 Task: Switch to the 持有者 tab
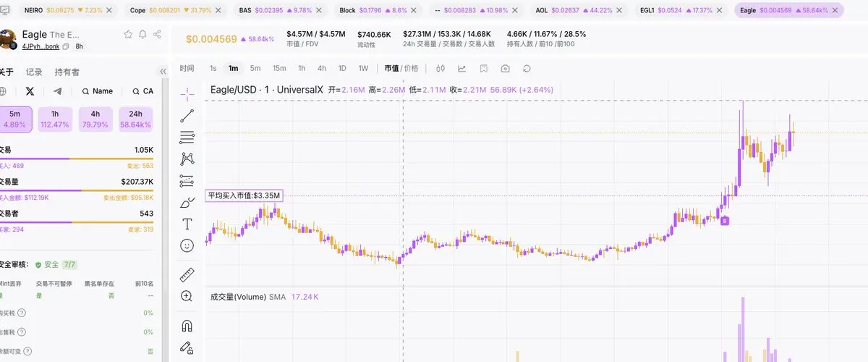pos(67,72)
